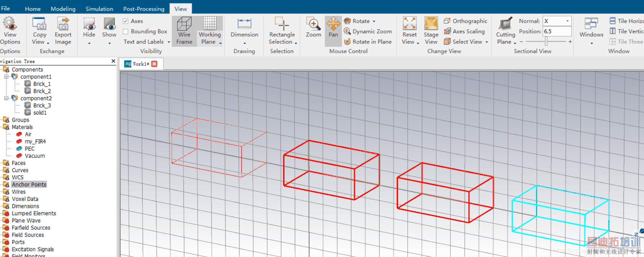Viewport: 644px width, 257px height.
Task: Click the cyan wireframe brick in viewport
Action: (x=560, y=215)
